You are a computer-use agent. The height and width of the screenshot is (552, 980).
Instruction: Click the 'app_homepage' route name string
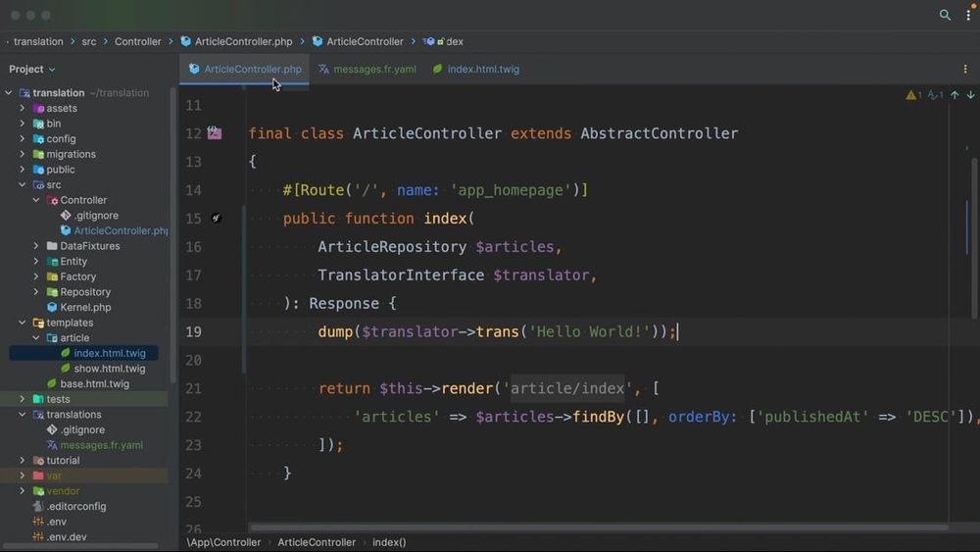click(511, 190)
